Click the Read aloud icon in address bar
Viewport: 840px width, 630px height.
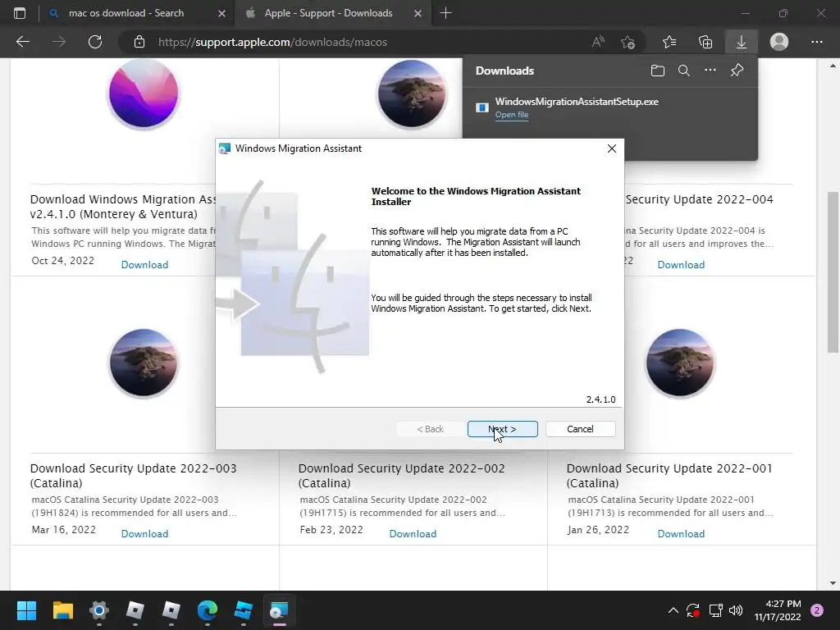pos(598,42)
